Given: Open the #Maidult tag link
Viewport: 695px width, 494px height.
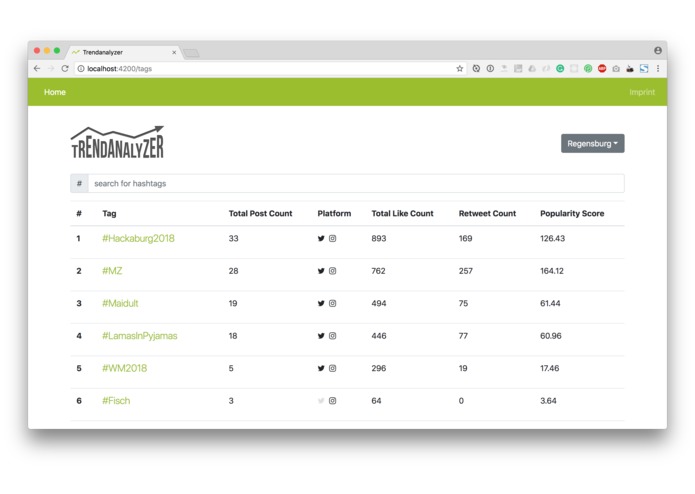Looking at the screenshot, I should [120, 303].
